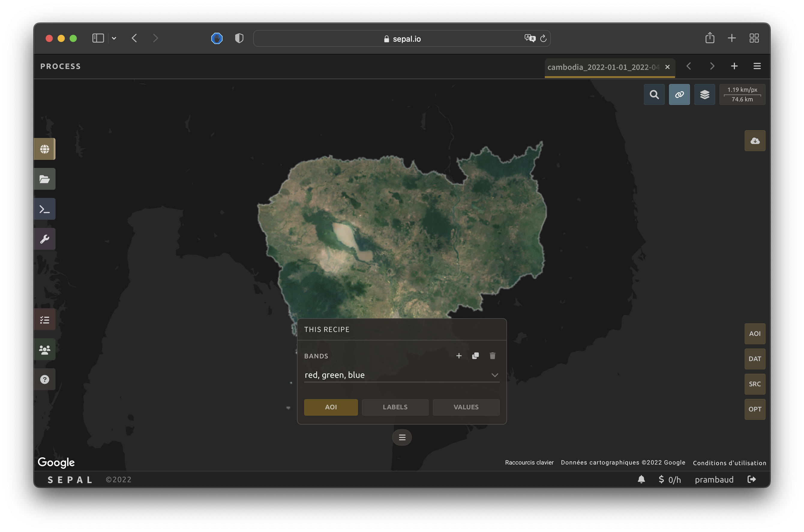Viewport: 804px width, 532px height.
Task: Click the map search magnifier icon
Action: click(654, 94)
